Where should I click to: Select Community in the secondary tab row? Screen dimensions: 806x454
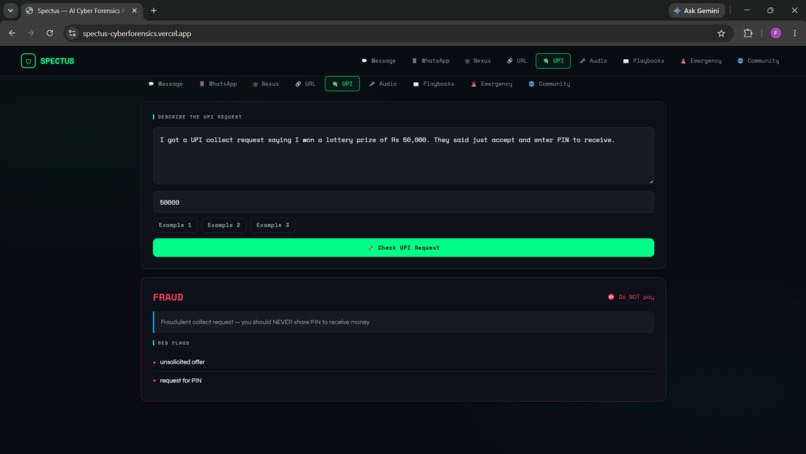pyautogui.click(x=549, y=84)
